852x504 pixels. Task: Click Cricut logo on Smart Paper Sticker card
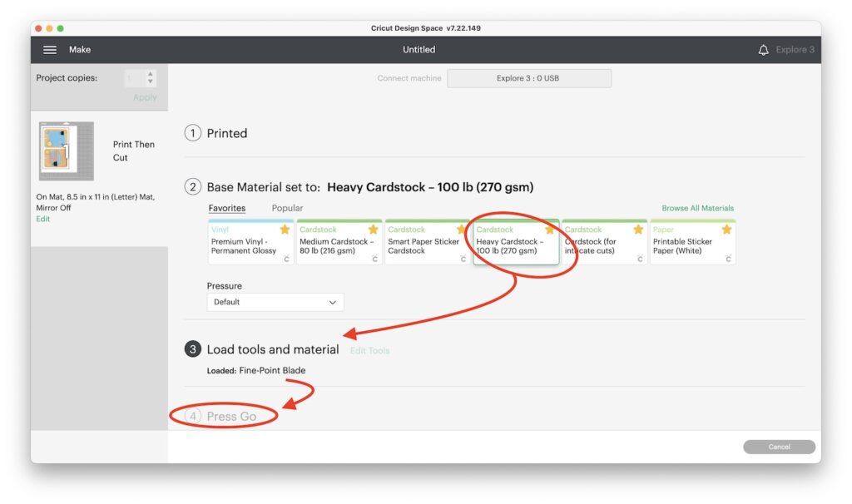[463, 259]
